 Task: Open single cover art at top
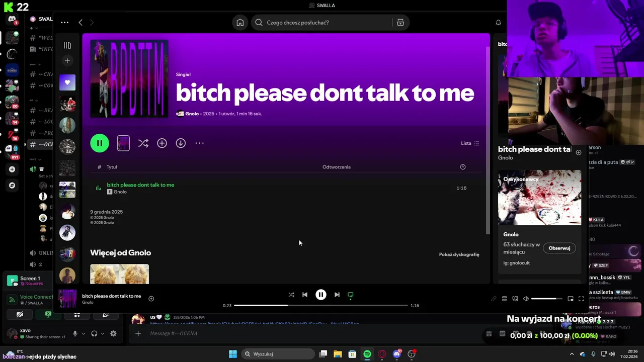[x=129, y=79]
